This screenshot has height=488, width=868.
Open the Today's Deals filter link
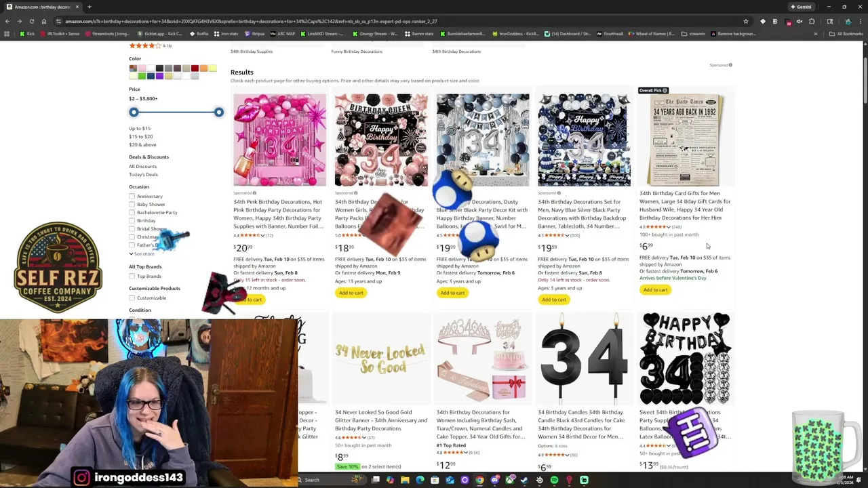tap(143, 174)
